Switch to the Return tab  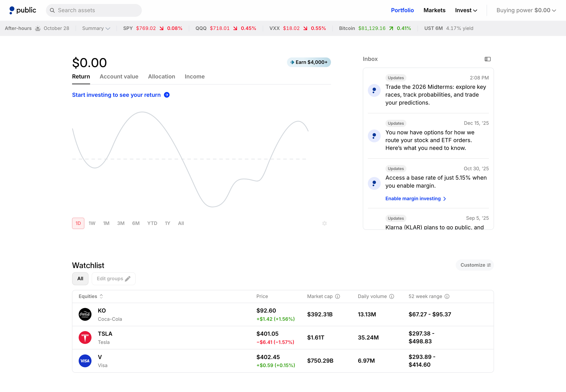click(81, 77)
